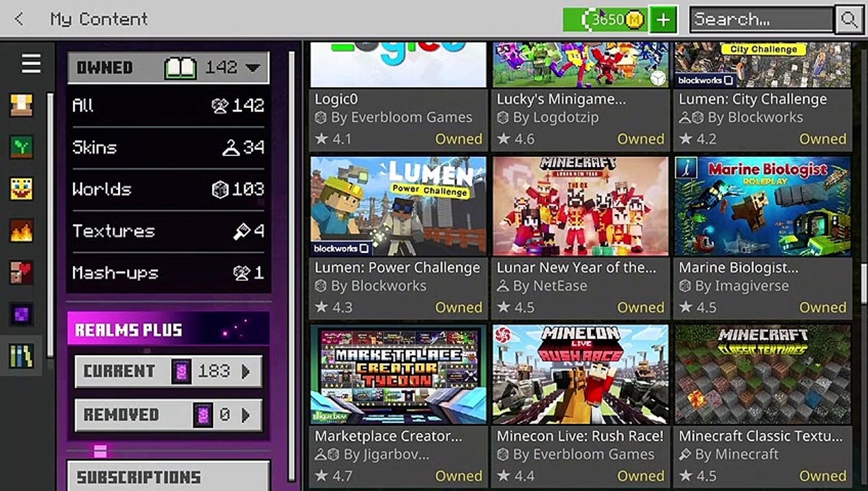Screen dimensions: 868x491
Task: Open the Lumen: City Challenge thumbnail
Action: [763, 65]
